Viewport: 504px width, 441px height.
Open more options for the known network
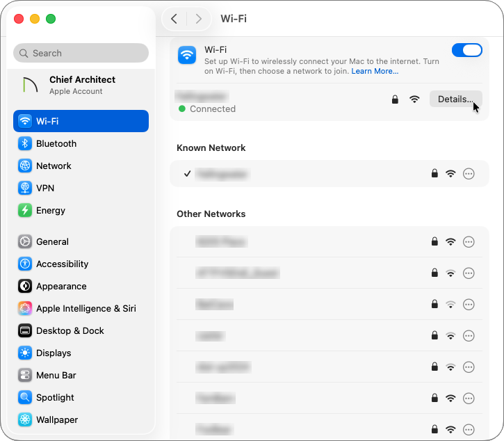point(469,174)
